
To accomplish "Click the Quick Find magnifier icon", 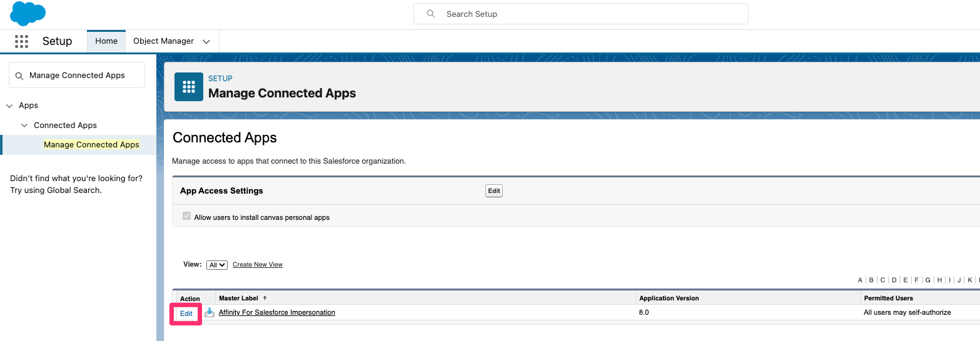I will tap(19, 76).
